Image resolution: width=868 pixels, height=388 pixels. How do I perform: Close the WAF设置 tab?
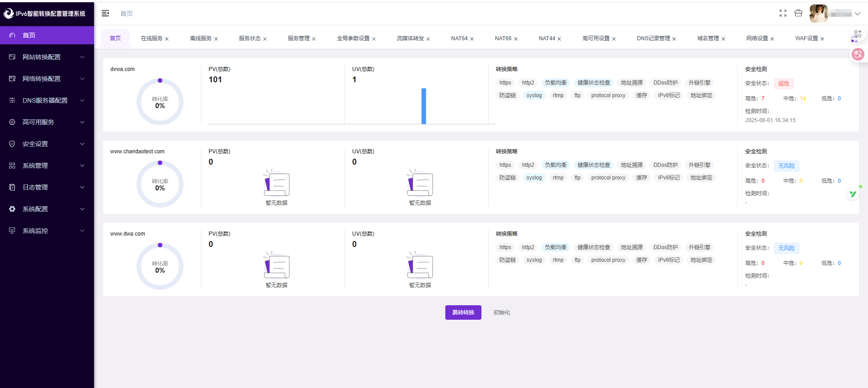click(x=822, y=39)
